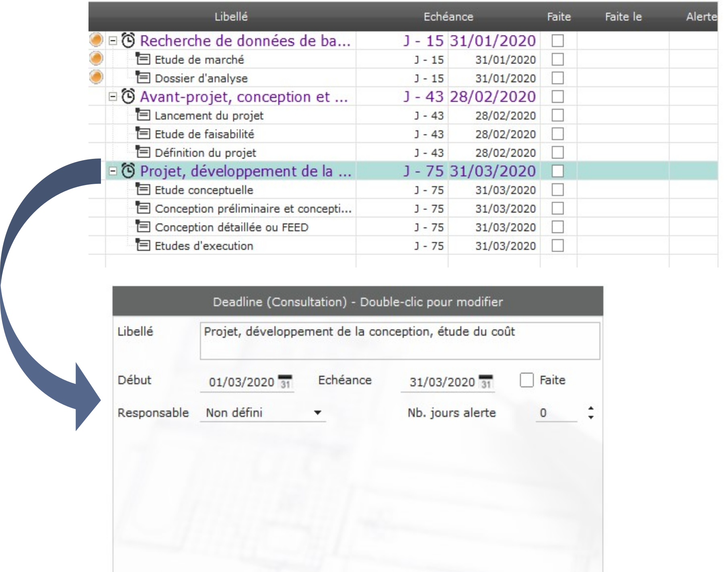Click the alarm clock icon beside Avant-projet row

(x=128, y=96)
